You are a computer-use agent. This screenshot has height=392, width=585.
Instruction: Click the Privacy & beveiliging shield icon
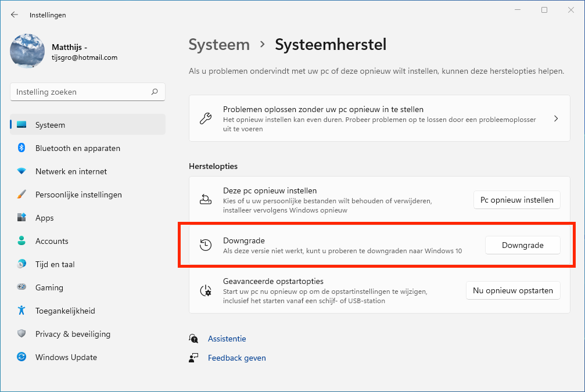coord(21,334)
